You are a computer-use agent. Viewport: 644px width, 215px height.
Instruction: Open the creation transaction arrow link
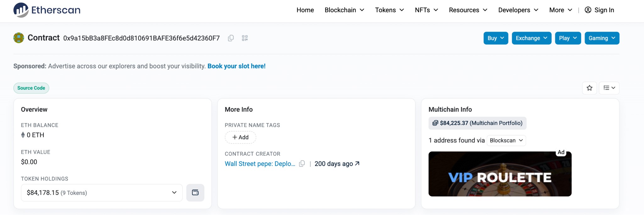357,164
